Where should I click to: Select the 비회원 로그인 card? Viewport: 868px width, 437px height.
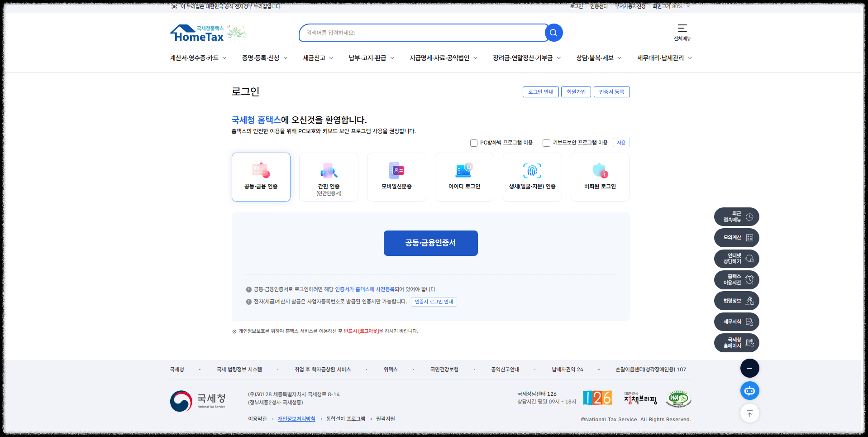[x=600, y=177]
